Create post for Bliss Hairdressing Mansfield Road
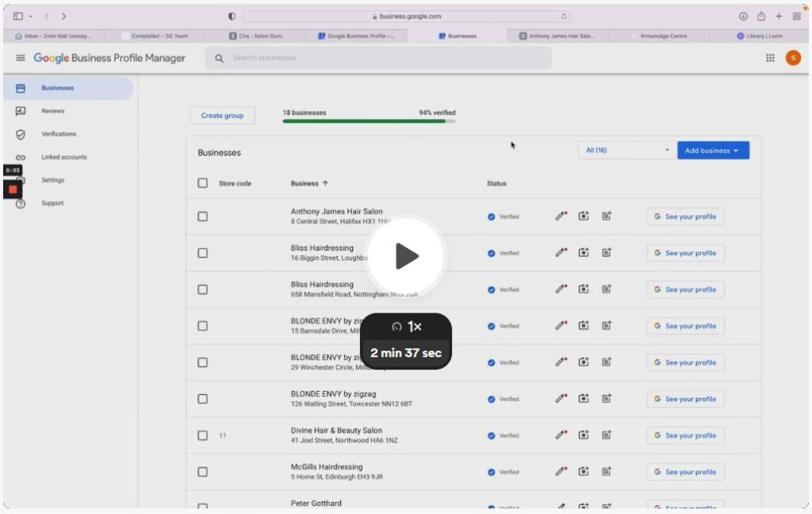The image size is (812, 514). [x=607, y=289]
